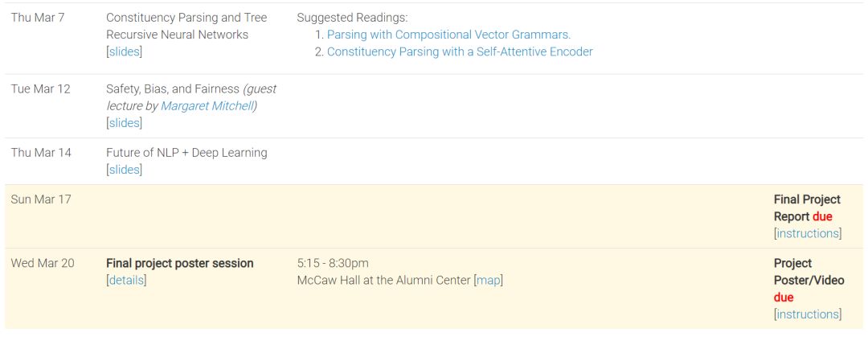Click the Tue Mar 12 date cell
The image size is (868, 337).
coord(40,88)
